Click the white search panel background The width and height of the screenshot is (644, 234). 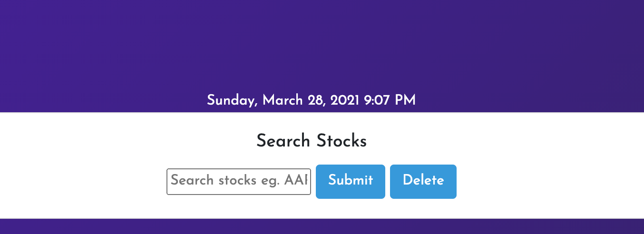[523, 166]
